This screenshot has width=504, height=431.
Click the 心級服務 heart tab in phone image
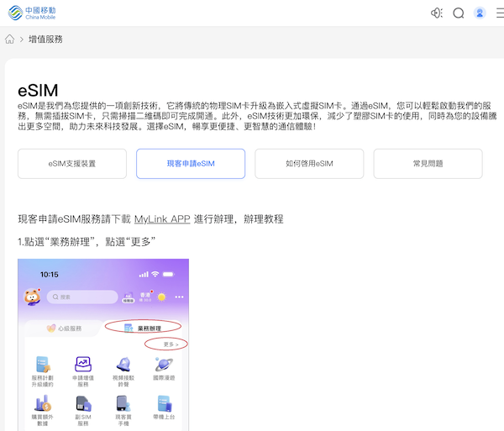pyautogui.click(x=65, y=329)
